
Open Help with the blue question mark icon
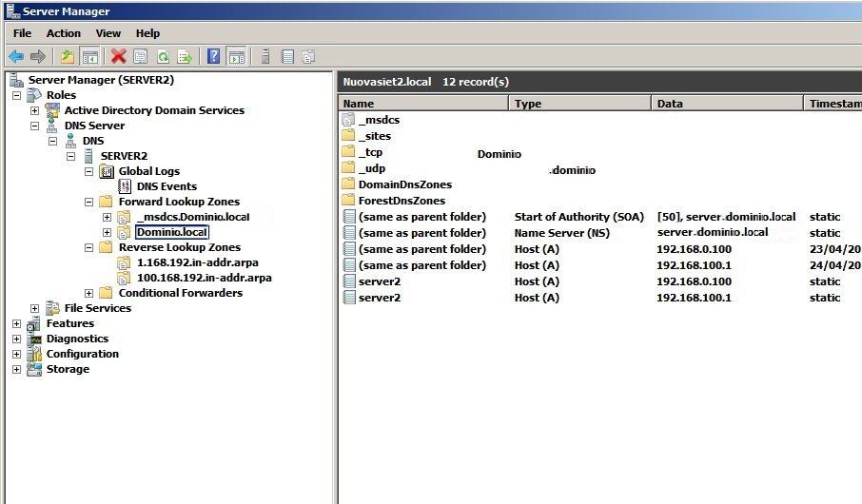[214, 56]
